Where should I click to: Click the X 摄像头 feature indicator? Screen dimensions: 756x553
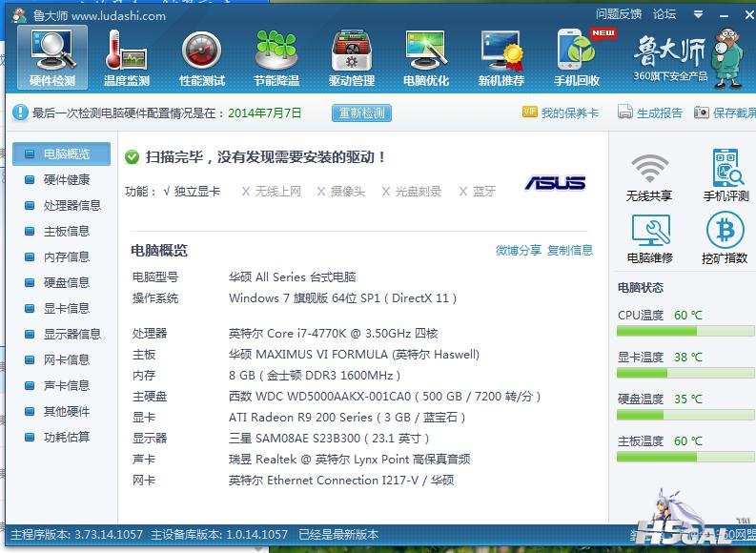341,192
